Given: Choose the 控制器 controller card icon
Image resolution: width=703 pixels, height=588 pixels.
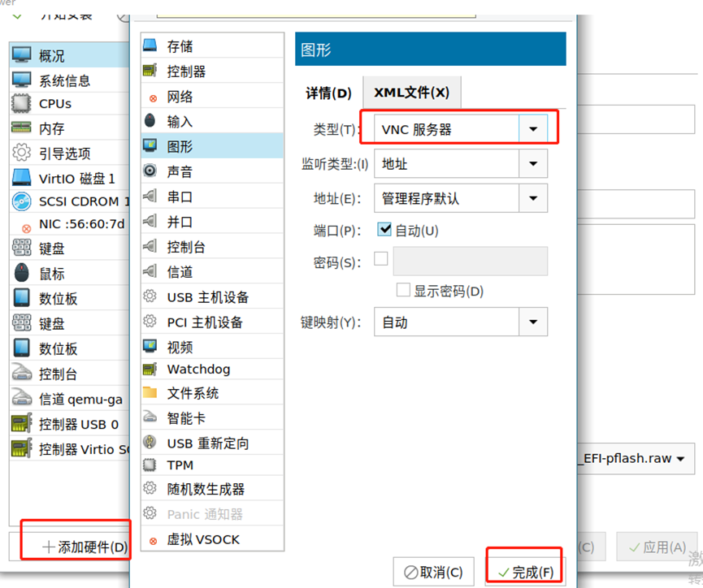Looking at the screenshot, I should [150, 71].
